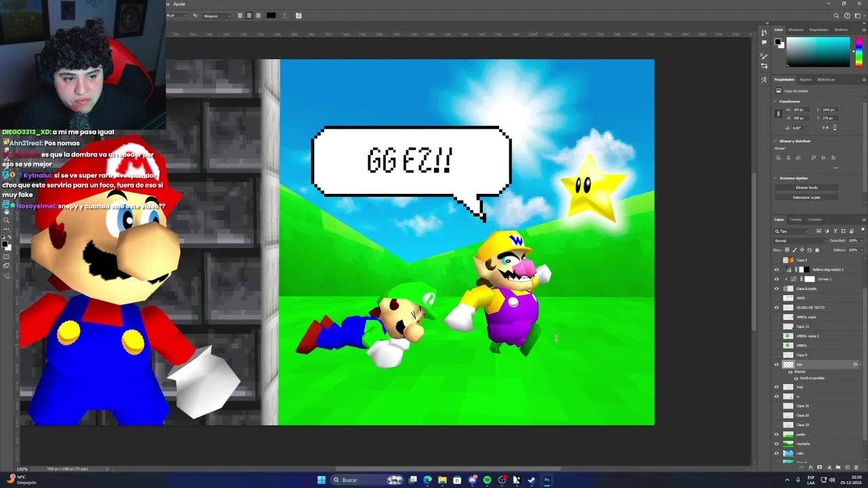The height and width of the screenshot is (488, 868).
Task: Switch to the Bibliotecas tab
Action: (x=826, y=79)
